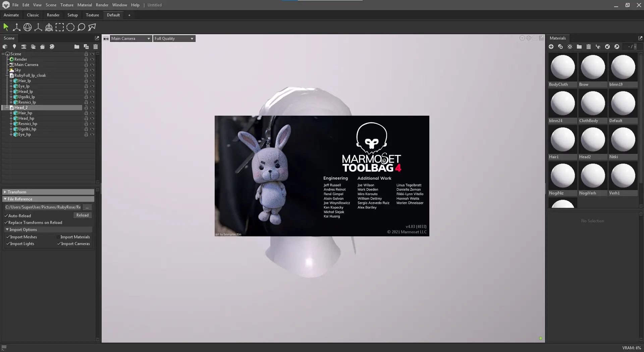Collapse the File Reference section
Screen dimensions: 644x352
(x=48, y=199)
